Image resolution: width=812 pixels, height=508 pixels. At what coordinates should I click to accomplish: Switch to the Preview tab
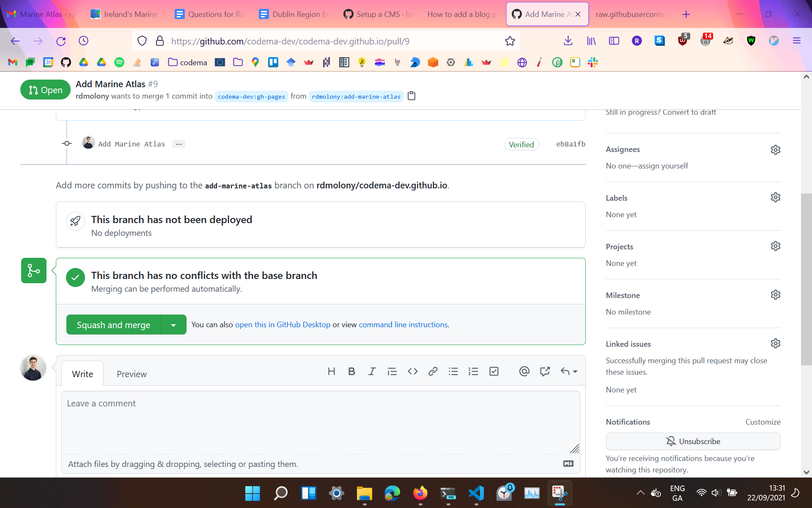pyautogui.click(x=132, y=374)
